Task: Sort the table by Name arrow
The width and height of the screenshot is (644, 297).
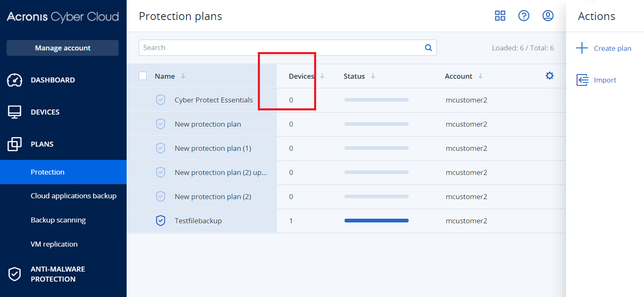Action: (x=183, y=76)
